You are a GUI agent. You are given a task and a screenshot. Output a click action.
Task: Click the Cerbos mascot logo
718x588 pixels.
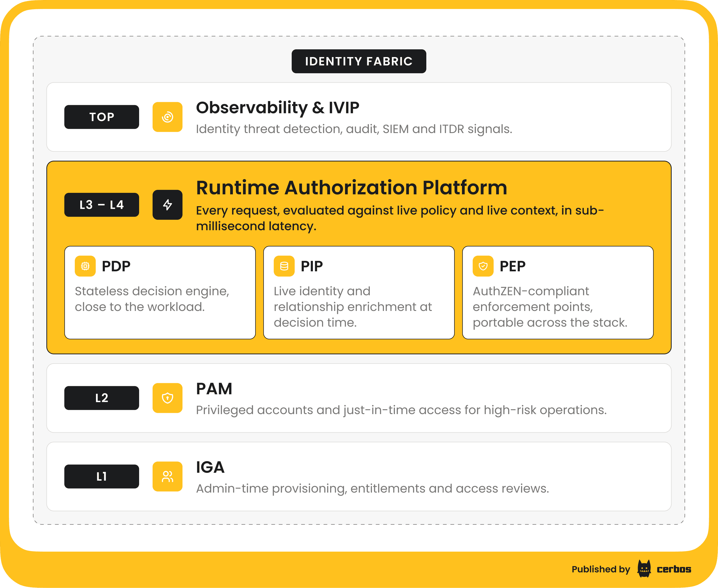click(644, 569)
